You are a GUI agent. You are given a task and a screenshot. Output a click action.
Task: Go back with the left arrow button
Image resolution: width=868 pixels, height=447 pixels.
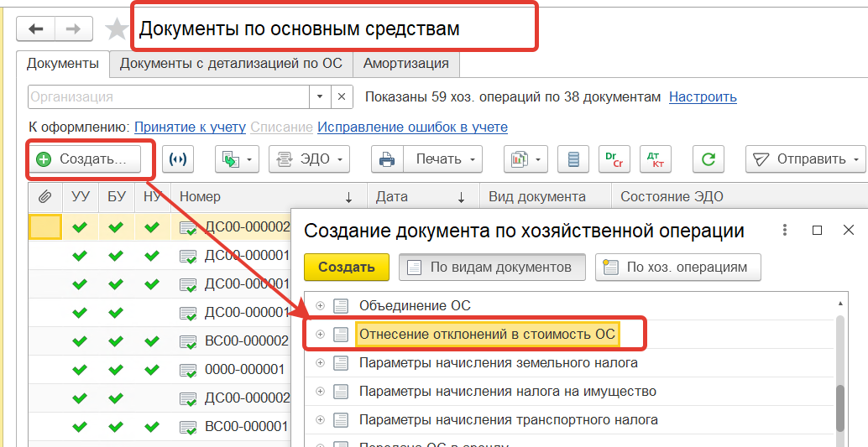pos(35,29)
